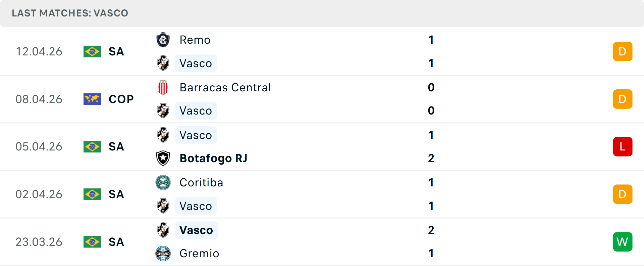Select the Coritiba team name

201,183
